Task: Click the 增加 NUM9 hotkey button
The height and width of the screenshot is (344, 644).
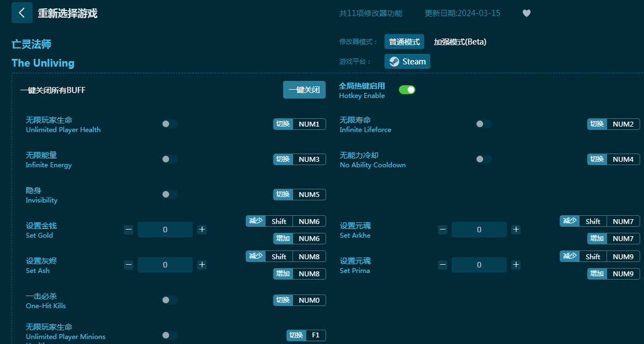Action: point(614,274)
